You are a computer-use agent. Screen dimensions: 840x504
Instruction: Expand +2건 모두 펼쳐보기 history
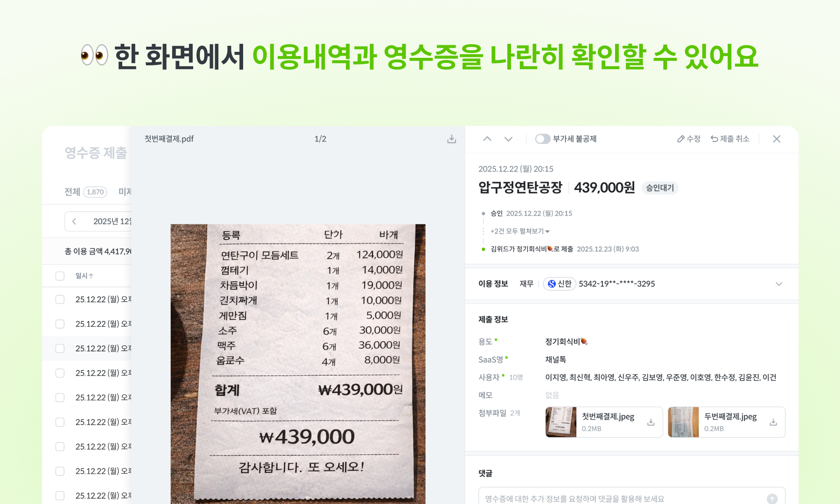(x=520, y=231)
